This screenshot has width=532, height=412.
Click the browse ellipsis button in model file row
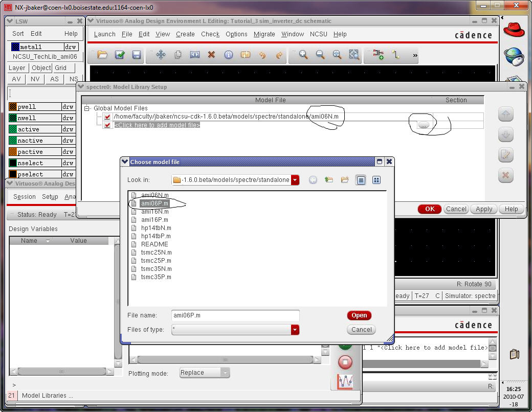[423, 125]
